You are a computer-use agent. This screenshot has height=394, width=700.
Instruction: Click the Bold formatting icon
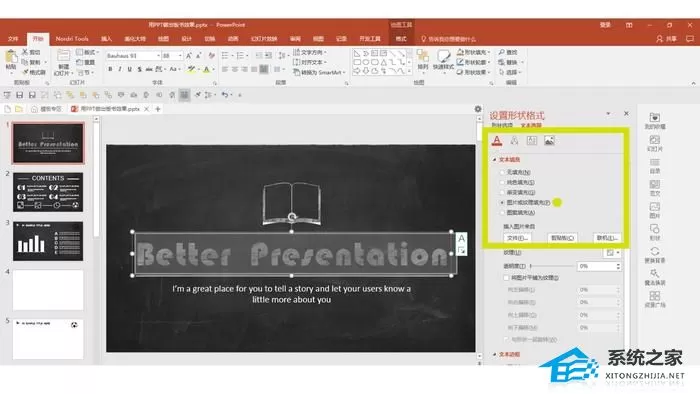click(110, 69)
